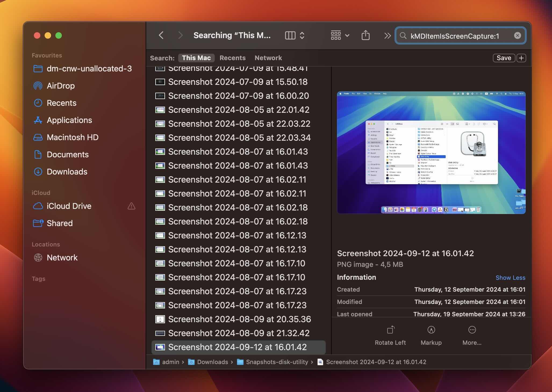Image resolution: width=552 pixels, height=392 pixels.
Task: Click the Created date value
Action: click(470, 289)
